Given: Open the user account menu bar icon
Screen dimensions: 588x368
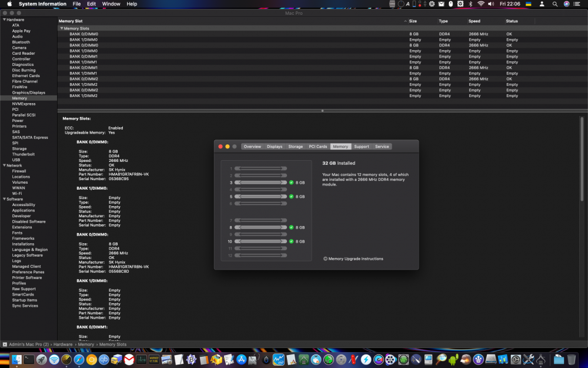Looking at the screenshot, I should tap(542, 4).
